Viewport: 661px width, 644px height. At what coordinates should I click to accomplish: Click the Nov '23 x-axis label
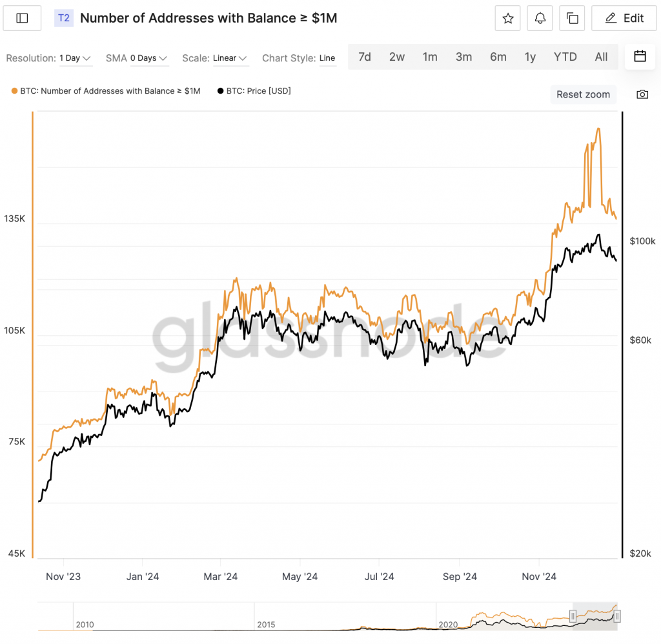(63, 577)
